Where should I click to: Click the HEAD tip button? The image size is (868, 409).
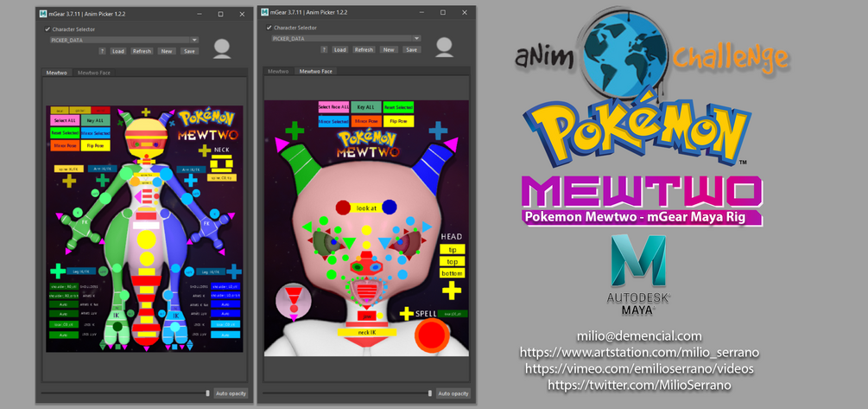pos(453,250)
